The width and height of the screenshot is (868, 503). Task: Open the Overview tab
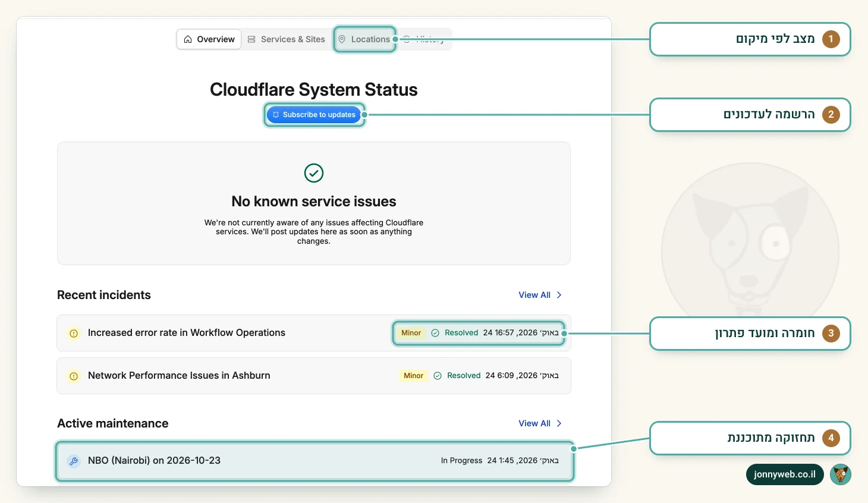(x=209, y=39)
